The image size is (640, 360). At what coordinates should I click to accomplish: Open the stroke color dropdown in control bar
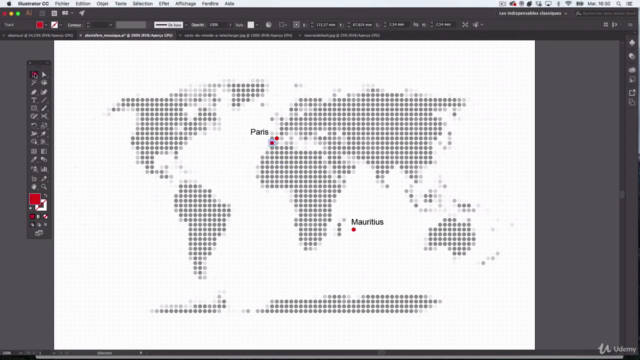[x=61, y=25]
